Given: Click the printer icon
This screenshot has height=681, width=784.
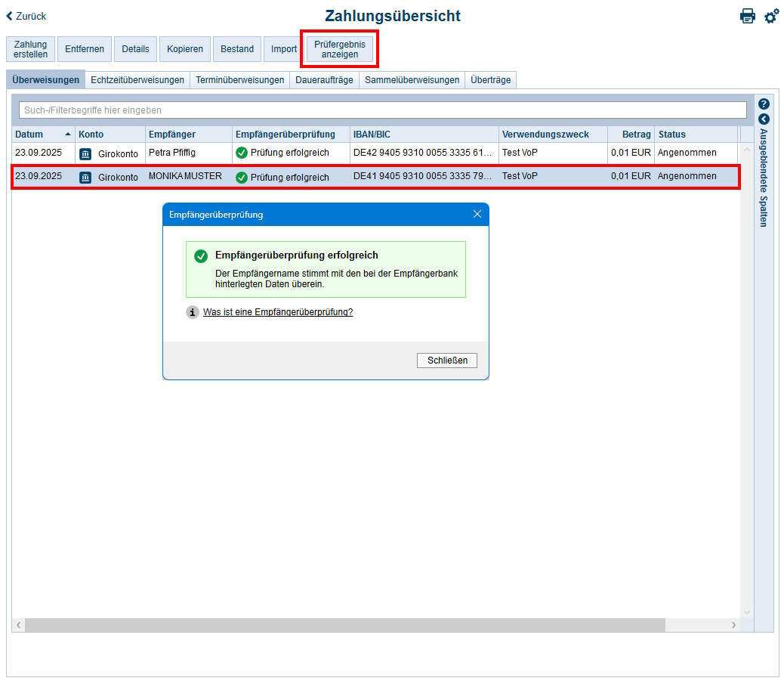Looking at the screenshot, I should click(747, 16).
